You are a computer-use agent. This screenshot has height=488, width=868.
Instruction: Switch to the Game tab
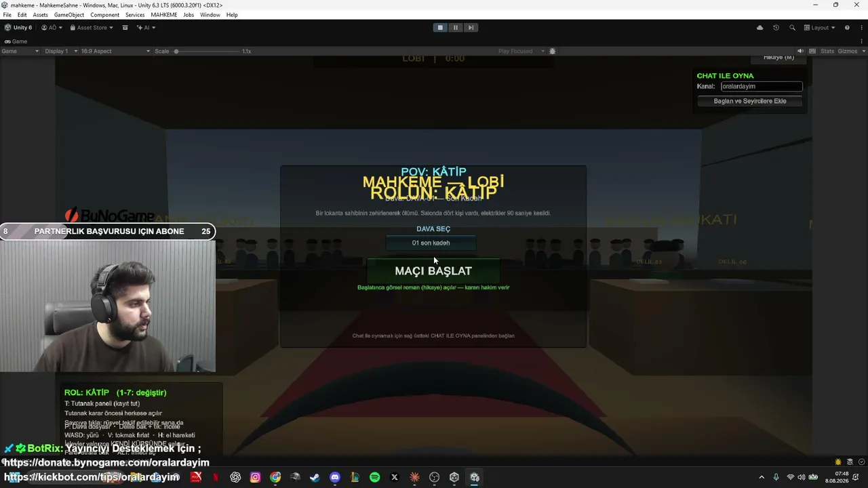point(16,41)
